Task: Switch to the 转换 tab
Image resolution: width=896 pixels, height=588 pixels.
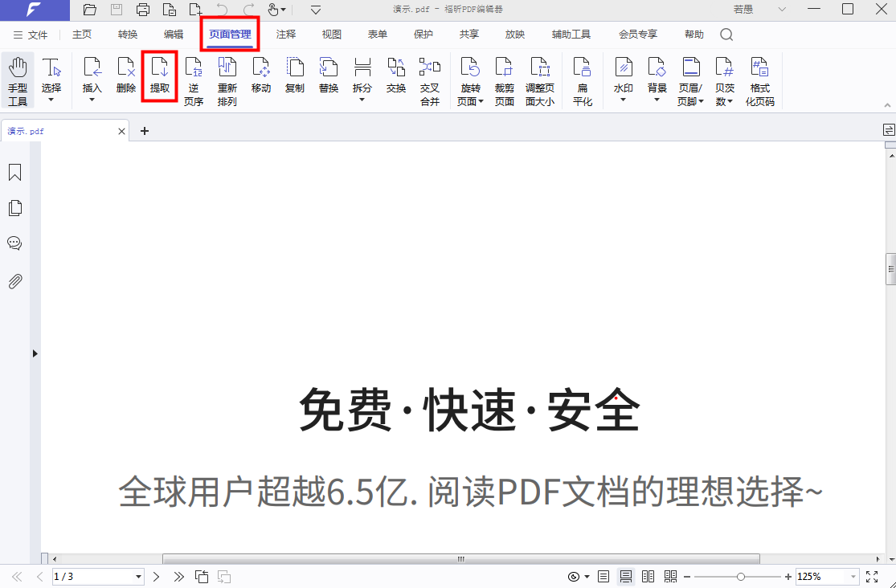Action: [x=128, y=35]
